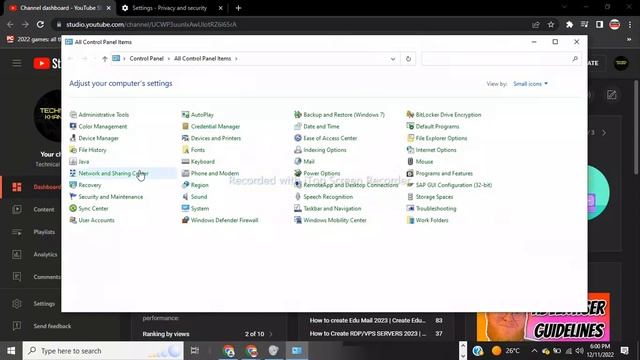This screenshot has width=640, height=360.
Task: Expand View by Small icons dropdown
Action: (530, 84)
